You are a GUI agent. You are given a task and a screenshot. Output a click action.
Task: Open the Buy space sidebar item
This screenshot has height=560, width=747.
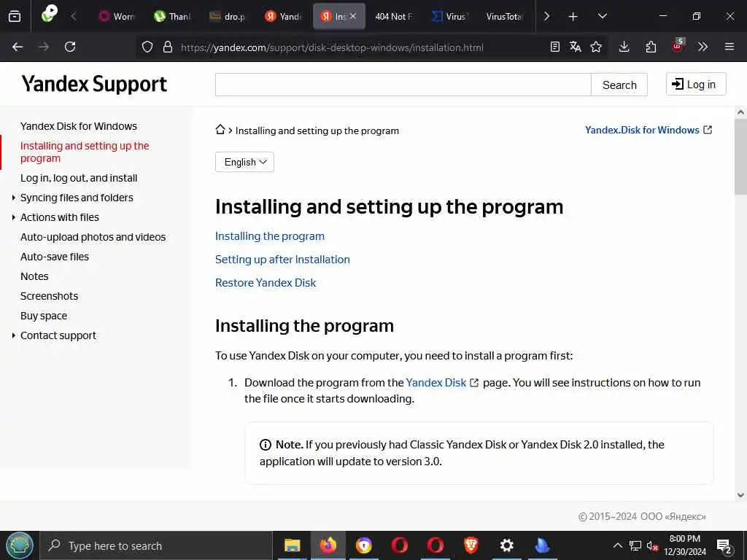point(43,316)
